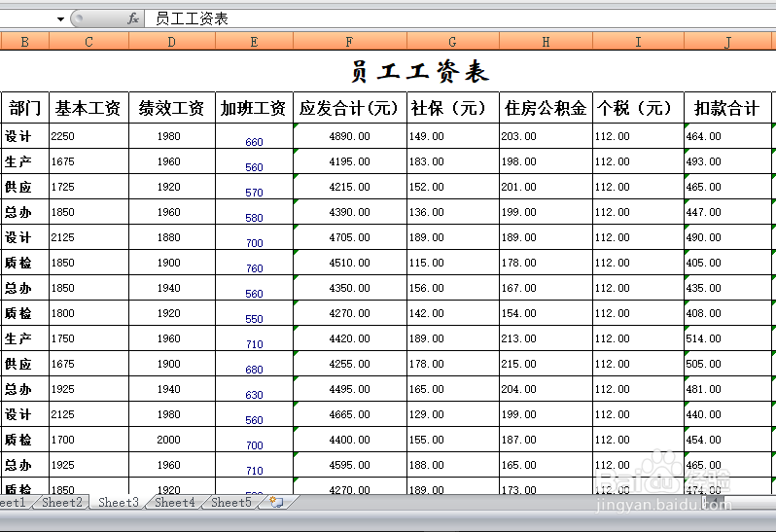Image resolution: width=776 pixels, height=532 pixels.
Task: Select deduction total cell 493.00
Action: [727, 161]
